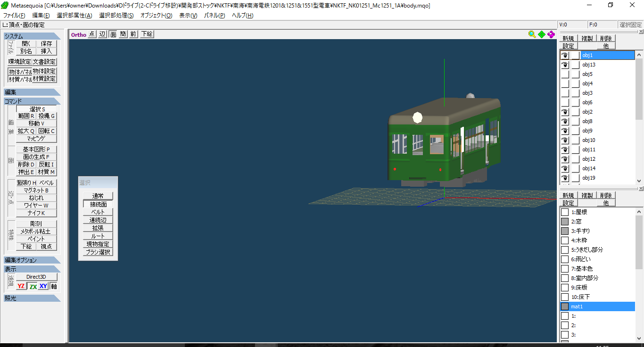The image size is (644, 347).
Task: Open the 選択部属性(A) menu
Action: click(74, 16)
